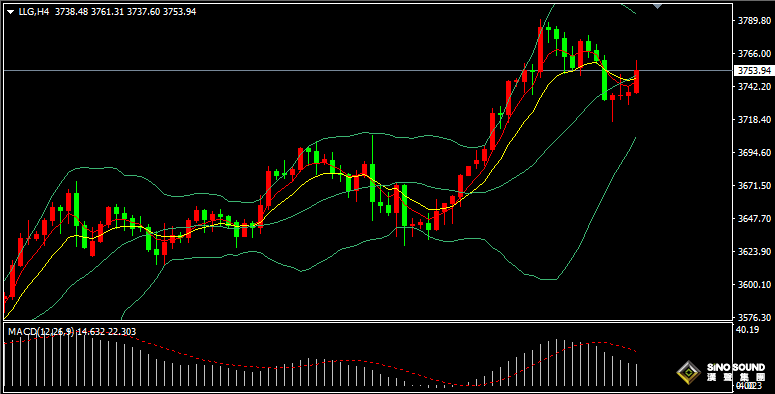
Task: Click the 3789.80 price axis label
Action: click(x=754, y=21)
